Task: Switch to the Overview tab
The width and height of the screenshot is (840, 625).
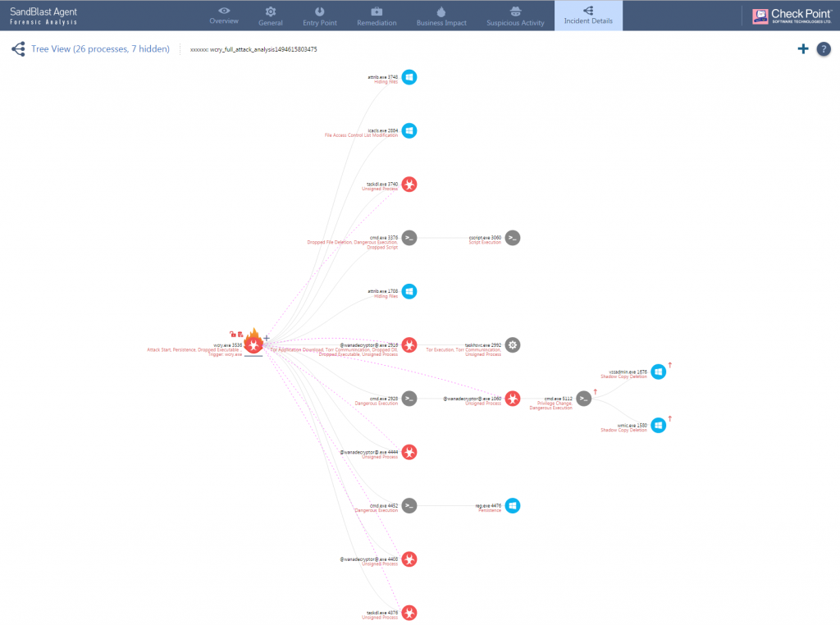Action: coord(224,16)
